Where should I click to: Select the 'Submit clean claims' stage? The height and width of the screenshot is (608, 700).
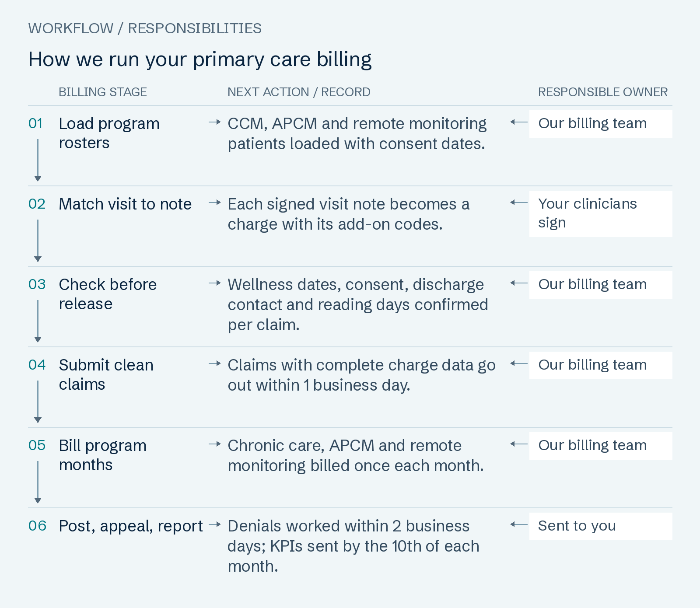[x=106, y=374]
